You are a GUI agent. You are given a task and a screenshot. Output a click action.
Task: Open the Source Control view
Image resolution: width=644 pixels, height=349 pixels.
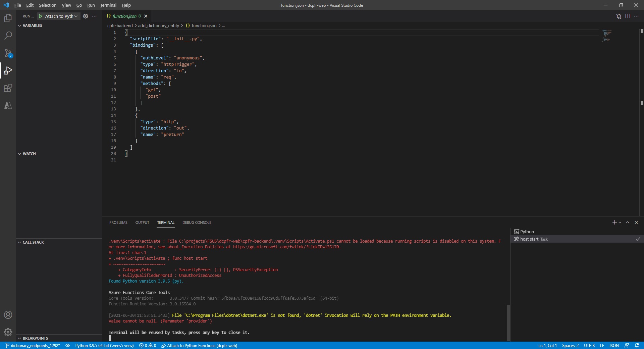click(x=8, y=53)
